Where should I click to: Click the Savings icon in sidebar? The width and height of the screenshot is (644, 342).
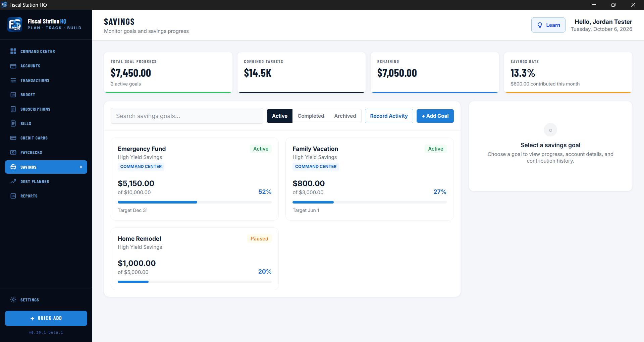click(x=13, y=167)
